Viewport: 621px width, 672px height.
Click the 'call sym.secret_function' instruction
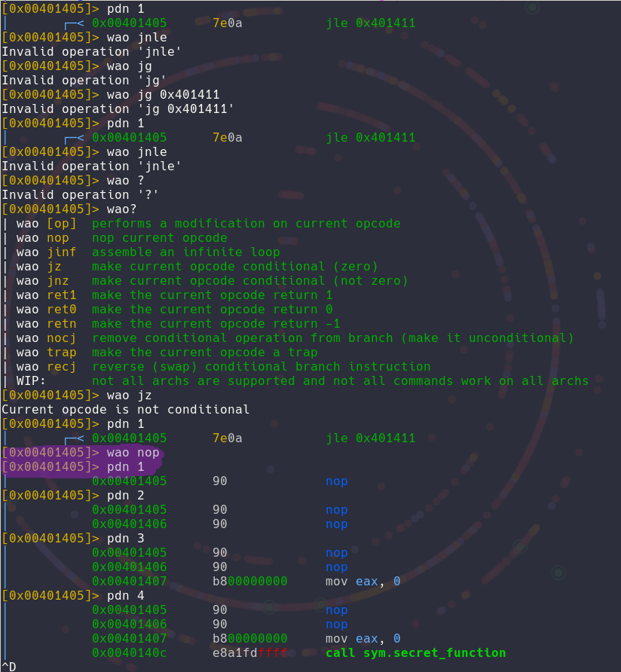point(415,652)
